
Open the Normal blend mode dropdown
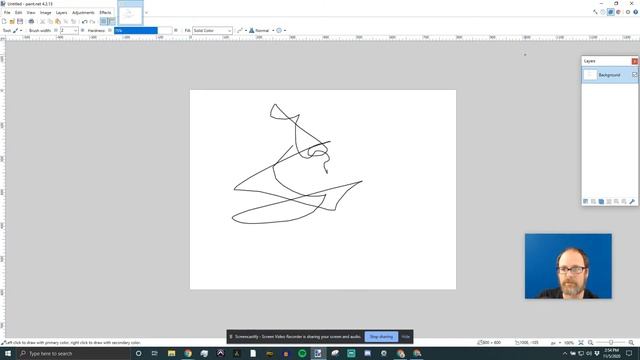[262, 31]
